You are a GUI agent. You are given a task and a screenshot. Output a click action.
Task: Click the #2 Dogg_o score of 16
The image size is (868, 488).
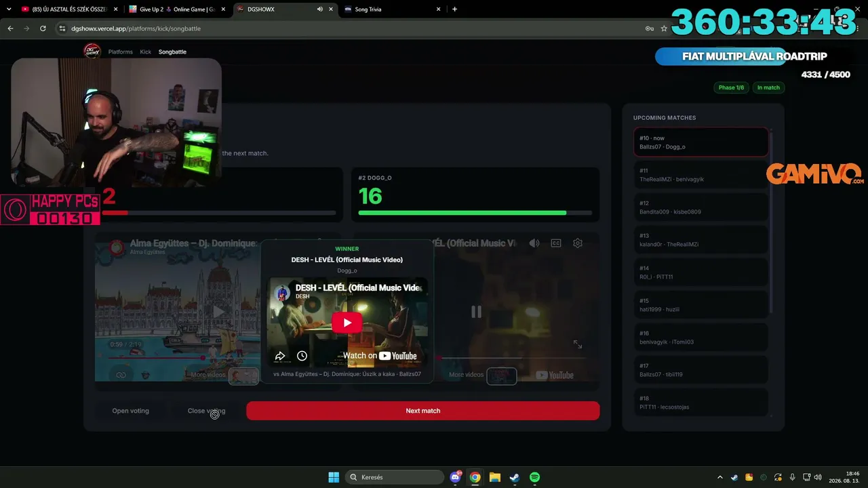370,197
